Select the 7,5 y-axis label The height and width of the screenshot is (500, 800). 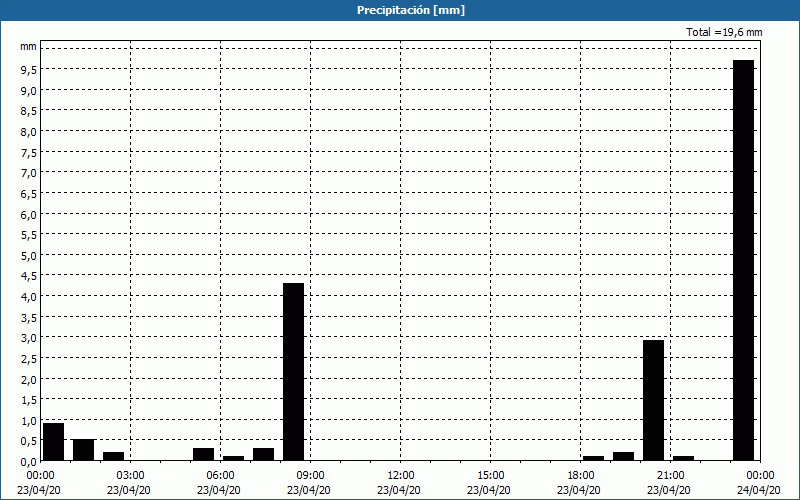[x=29, y=153]
